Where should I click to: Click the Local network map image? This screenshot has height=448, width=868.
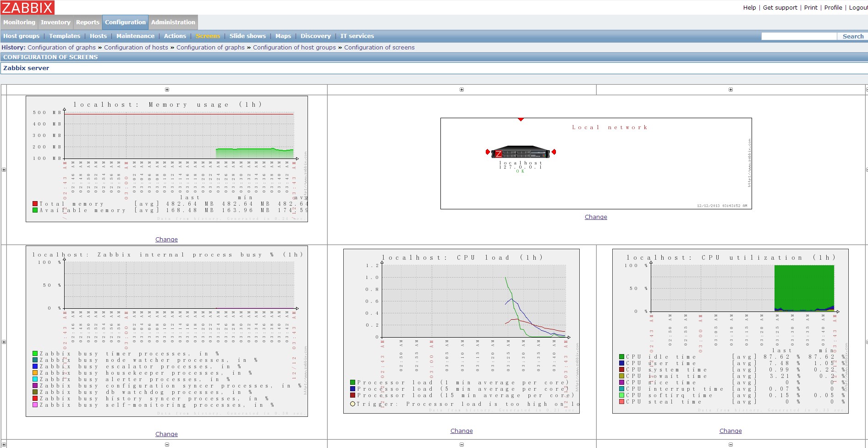pos(596,164)
